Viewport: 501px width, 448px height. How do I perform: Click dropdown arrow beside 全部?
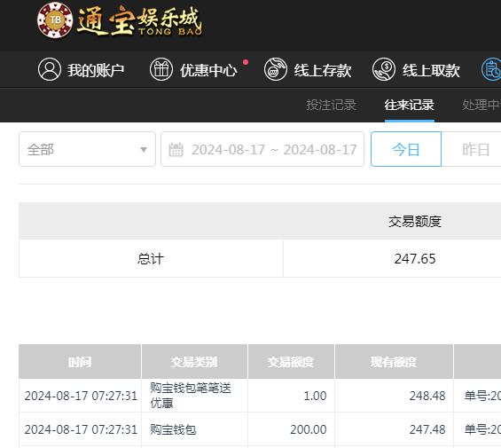point(144,150)
